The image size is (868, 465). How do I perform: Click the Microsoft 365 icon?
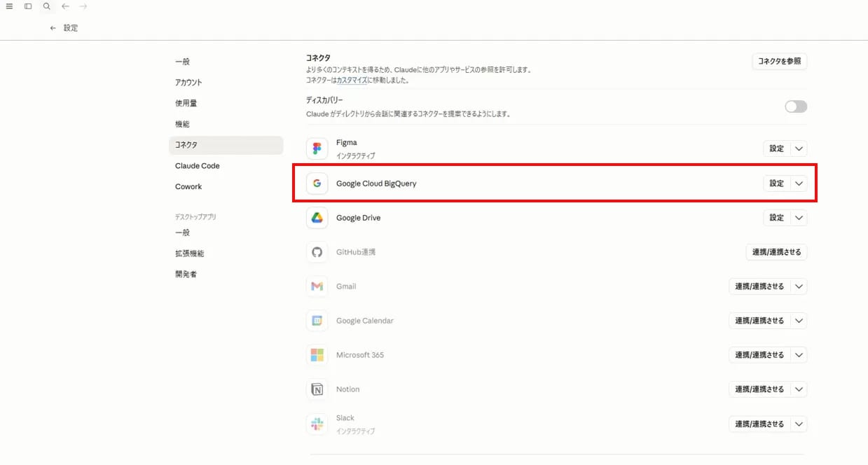coord(317,355)
